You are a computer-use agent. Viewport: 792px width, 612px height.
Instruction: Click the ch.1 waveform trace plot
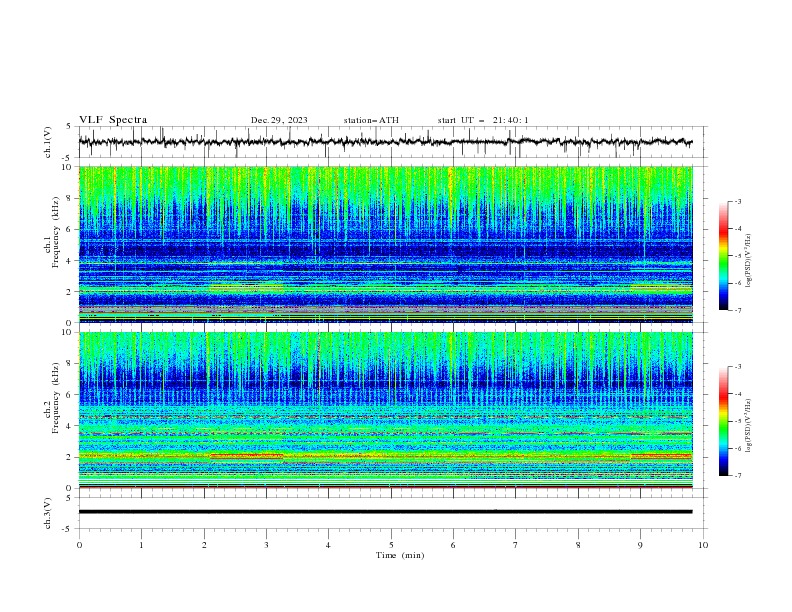(386, 142)
